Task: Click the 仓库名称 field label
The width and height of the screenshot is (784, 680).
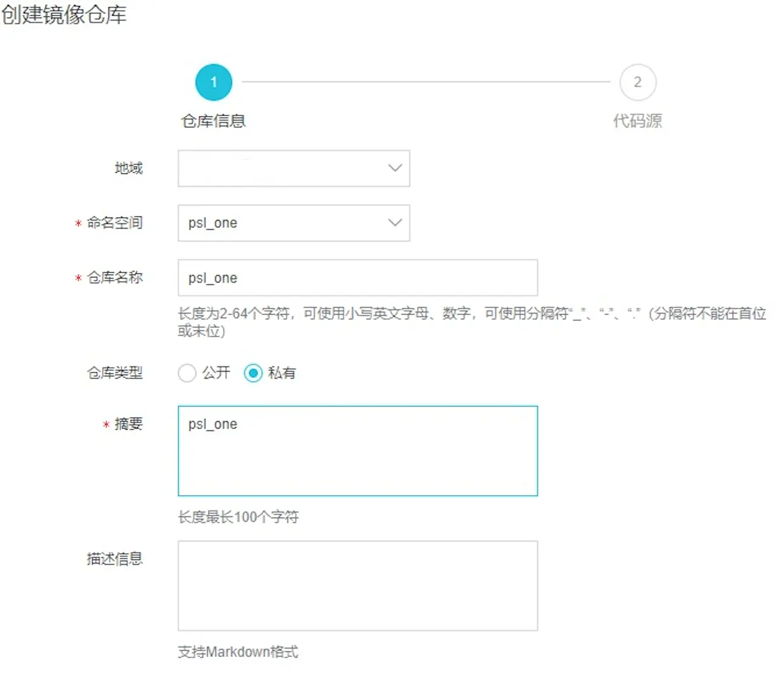Action: pos(115,278)
